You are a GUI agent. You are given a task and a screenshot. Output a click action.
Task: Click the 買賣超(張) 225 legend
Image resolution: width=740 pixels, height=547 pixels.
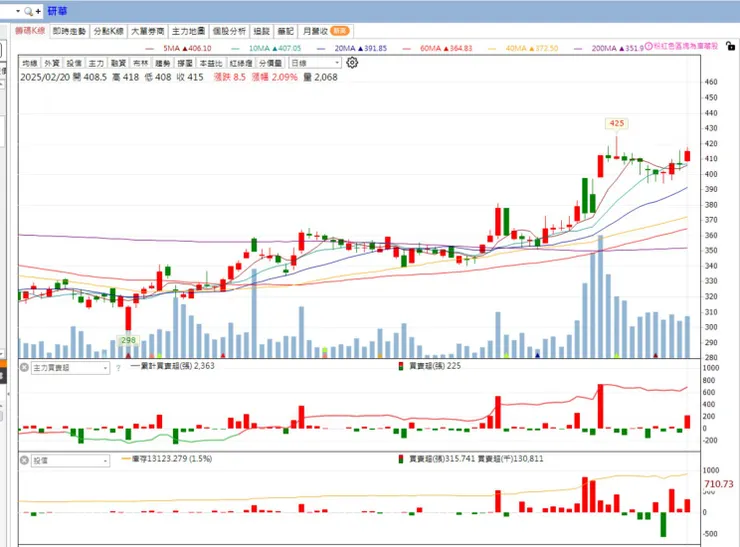[x=429, y=366]
